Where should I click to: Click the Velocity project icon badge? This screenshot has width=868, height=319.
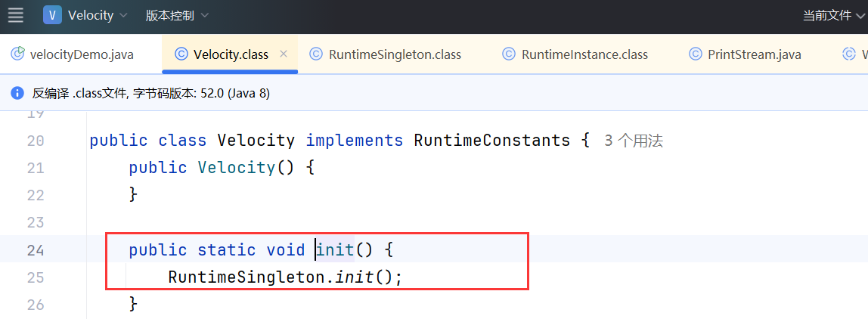(52, 15)
